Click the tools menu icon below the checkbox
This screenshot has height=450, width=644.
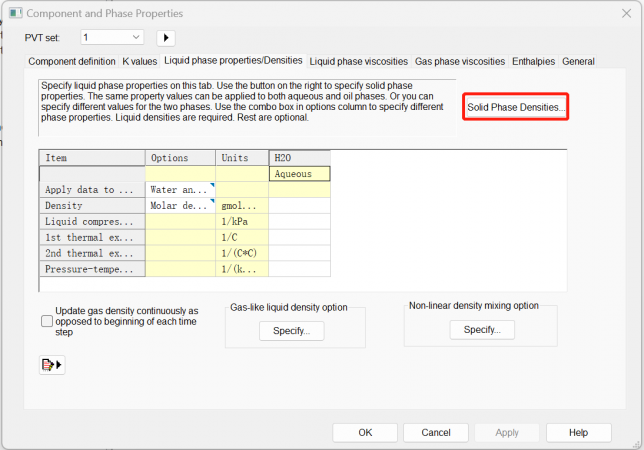point(51,365)
